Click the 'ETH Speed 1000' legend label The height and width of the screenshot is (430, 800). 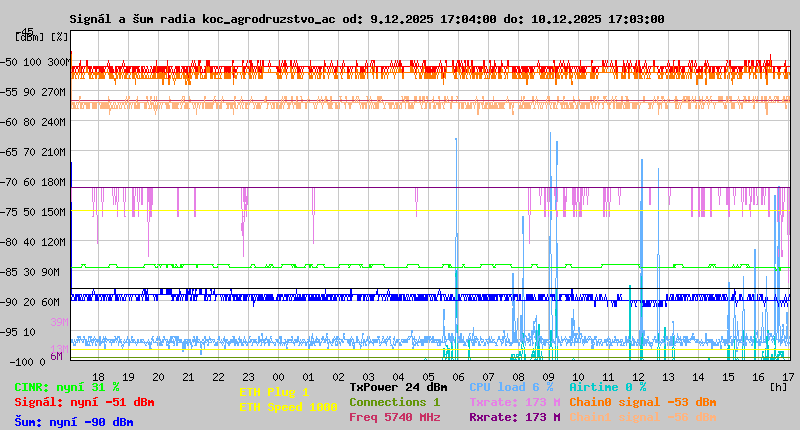tap(288, 407)
